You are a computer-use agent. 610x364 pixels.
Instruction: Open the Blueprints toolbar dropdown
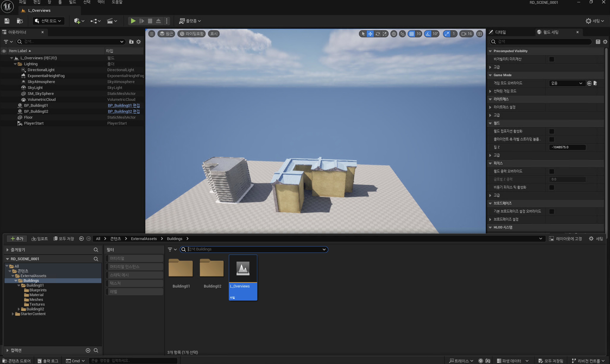coord(96,21)
